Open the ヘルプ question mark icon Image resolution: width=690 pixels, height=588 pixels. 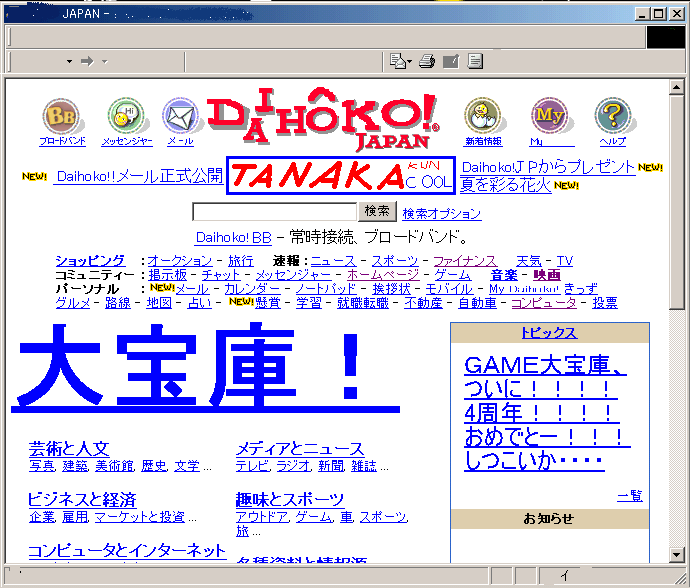(613, 116)
